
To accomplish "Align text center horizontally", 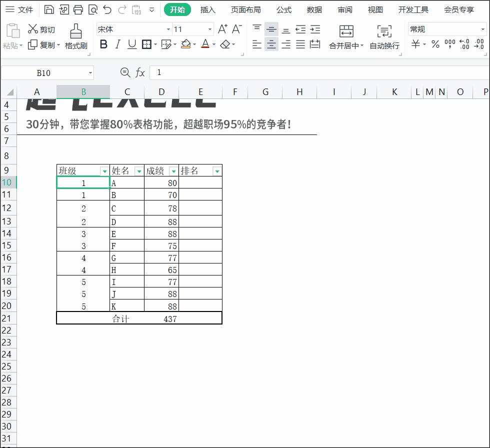I will (271, 44).
